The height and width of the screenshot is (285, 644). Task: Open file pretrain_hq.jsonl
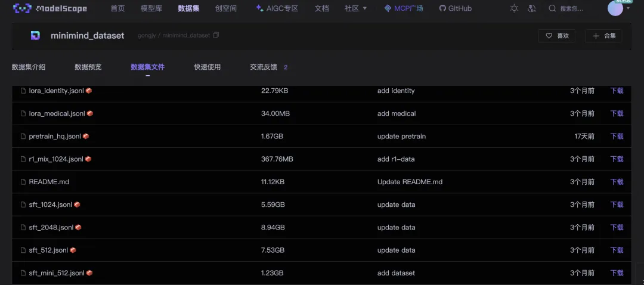click(55, 137)
